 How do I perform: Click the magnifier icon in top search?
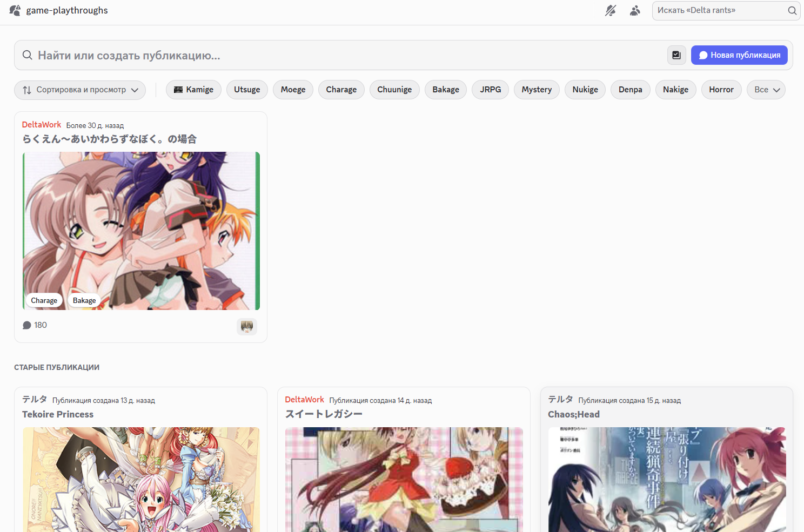click(x=792, y=10)
